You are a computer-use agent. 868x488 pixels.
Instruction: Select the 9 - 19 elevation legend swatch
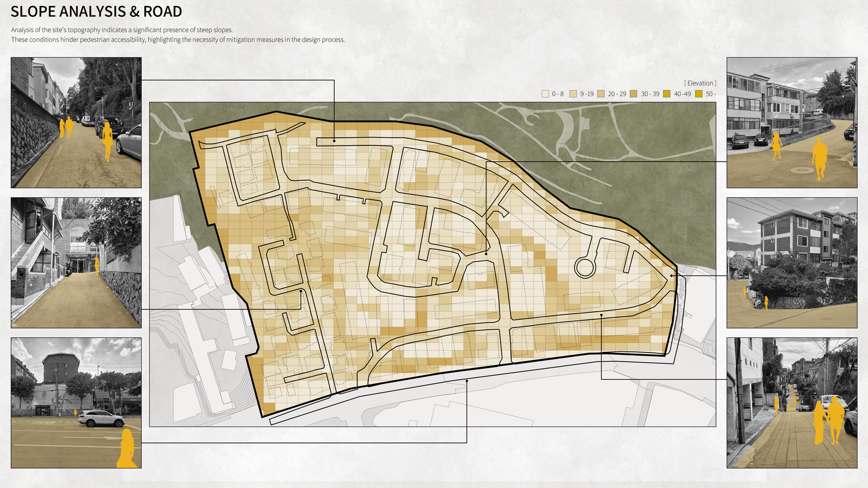[x=573, y=94]
